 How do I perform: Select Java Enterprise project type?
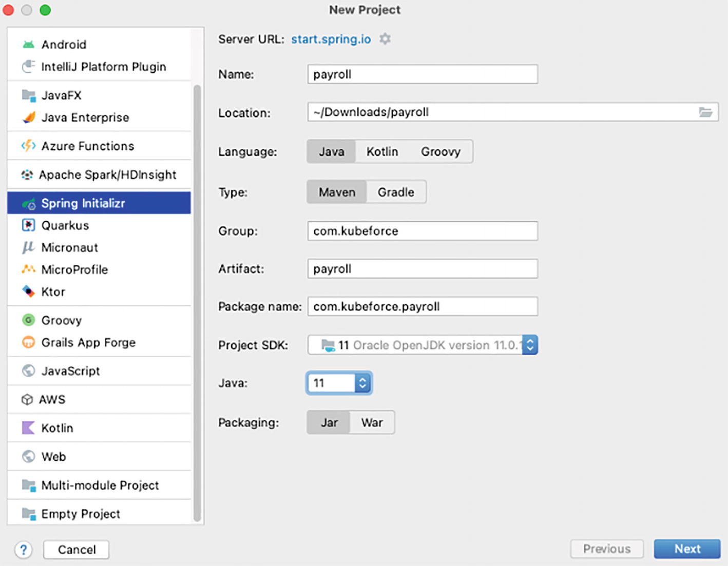click(85, 118)
